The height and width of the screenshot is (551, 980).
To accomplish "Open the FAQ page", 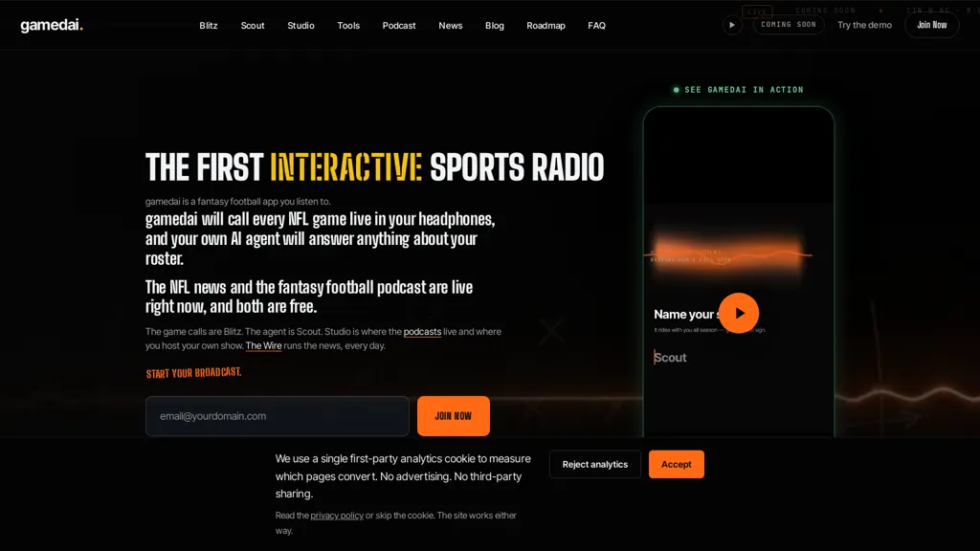I will [x=596, y=26].
